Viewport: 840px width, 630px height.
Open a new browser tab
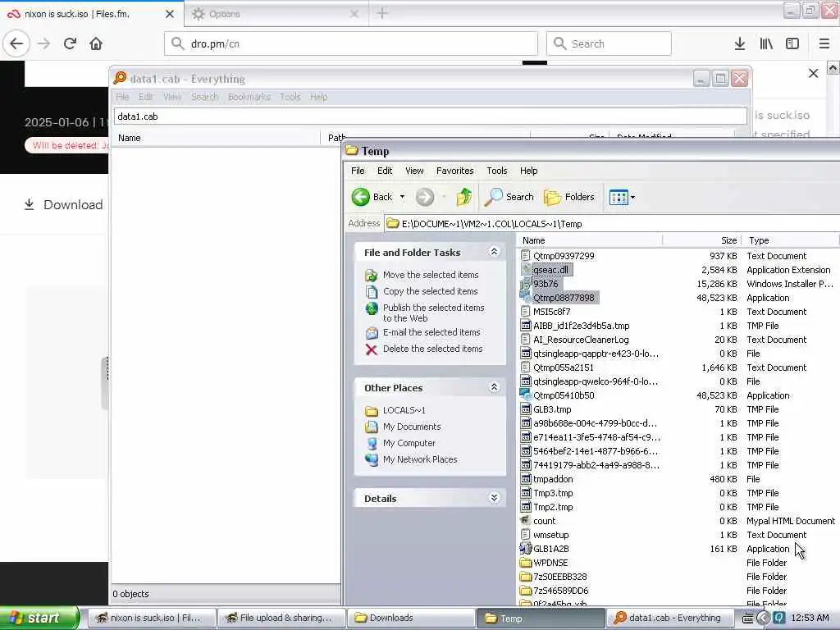[x=382, y=13]
